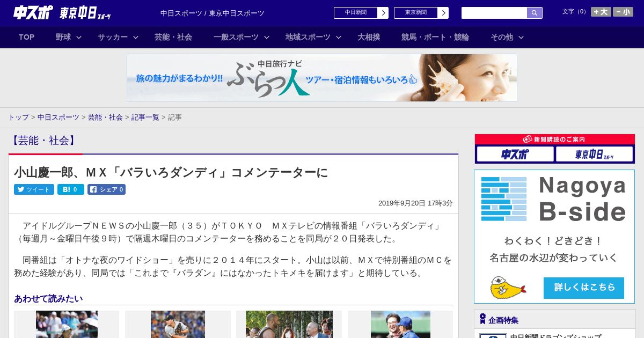Click 記事一覧 in the breadcrumb

[145, 117]
